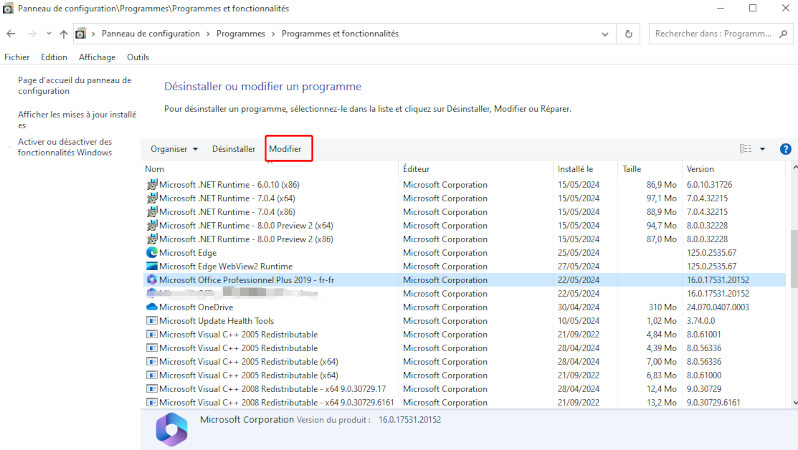Open the Affichage menu
Image resolution: width=798 pixels, height=450 pixels.
click(97, 57)
